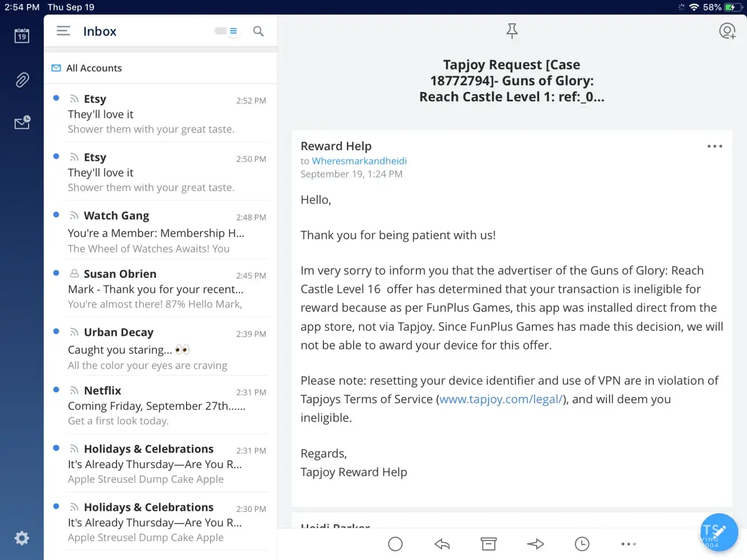Open the unread mail envelope icon
747x560 pixels.
22,123
